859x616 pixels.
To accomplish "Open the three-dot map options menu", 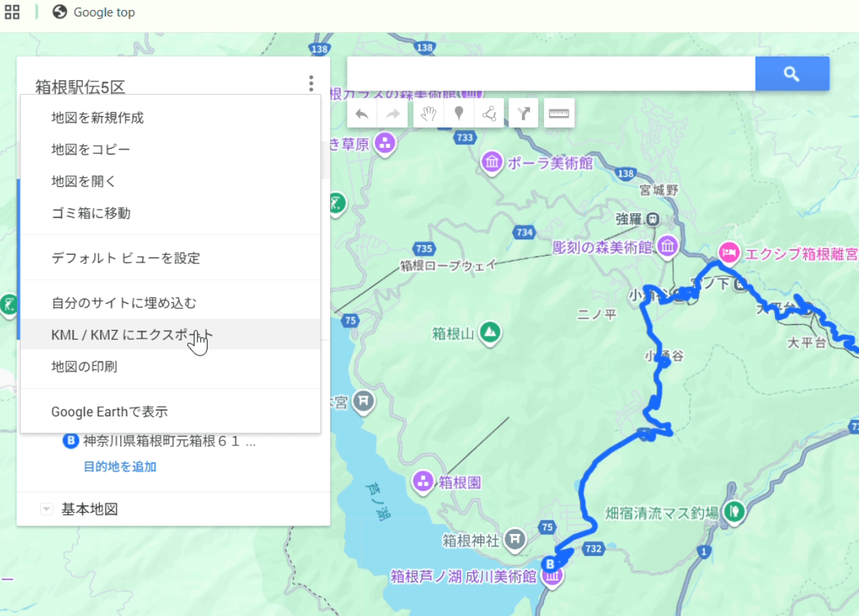I will click(x=311, y=84).
